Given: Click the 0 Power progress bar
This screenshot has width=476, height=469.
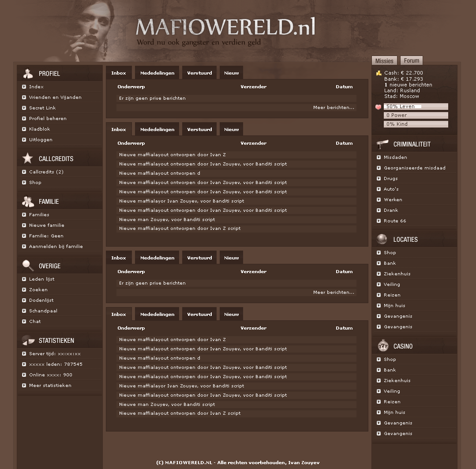Looking at the screenshot, I should (x=416, y=115).
